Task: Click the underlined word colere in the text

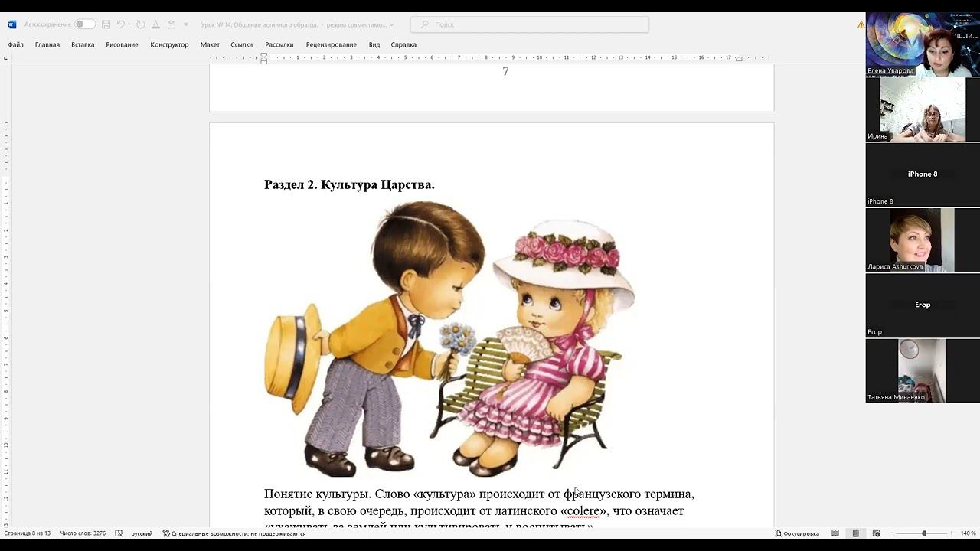Action: coord(583,510)
